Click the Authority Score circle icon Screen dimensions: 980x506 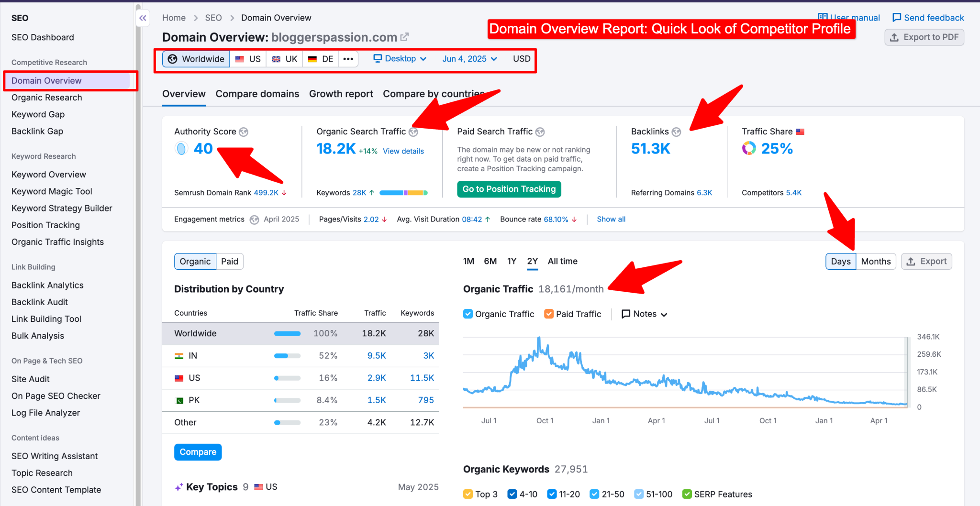point(181,149)
